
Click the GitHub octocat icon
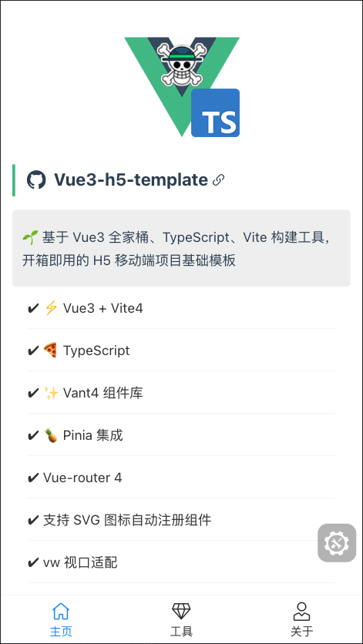36,180
